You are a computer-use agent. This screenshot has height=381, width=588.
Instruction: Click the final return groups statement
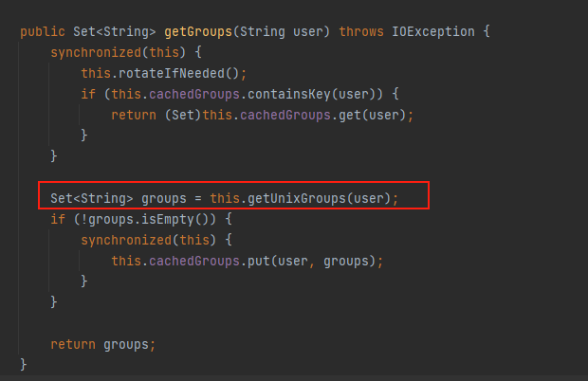coord(102,344)
